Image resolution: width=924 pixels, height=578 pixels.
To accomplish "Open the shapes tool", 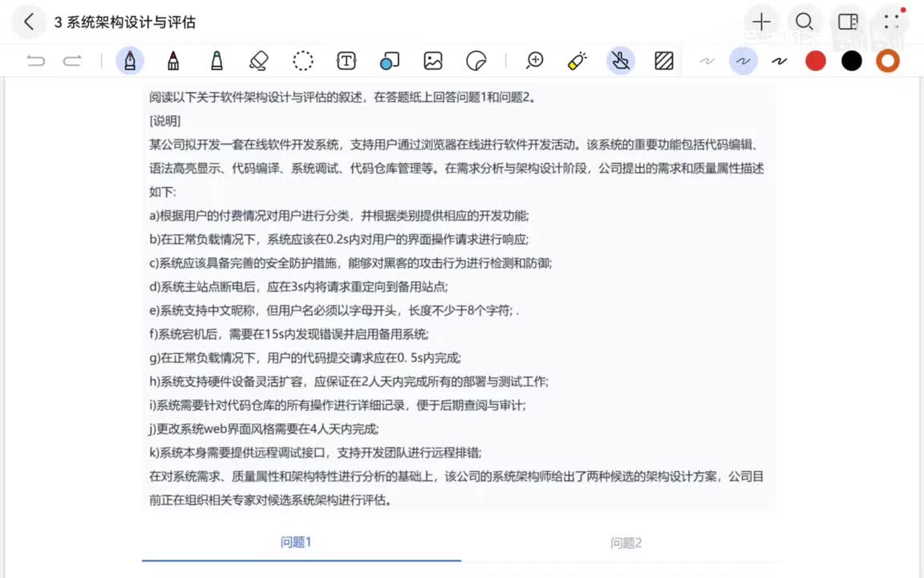I will pos(390,61).
